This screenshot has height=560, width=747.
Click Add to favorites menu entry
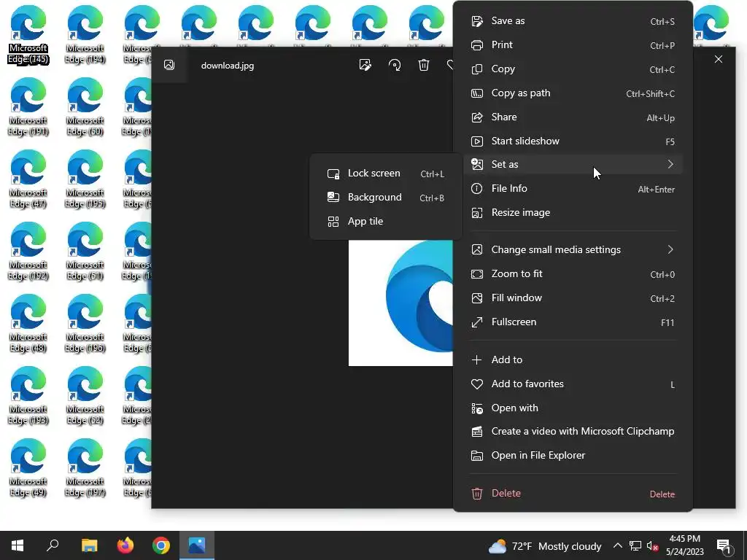pyautogui.click(x=573, y=384)
